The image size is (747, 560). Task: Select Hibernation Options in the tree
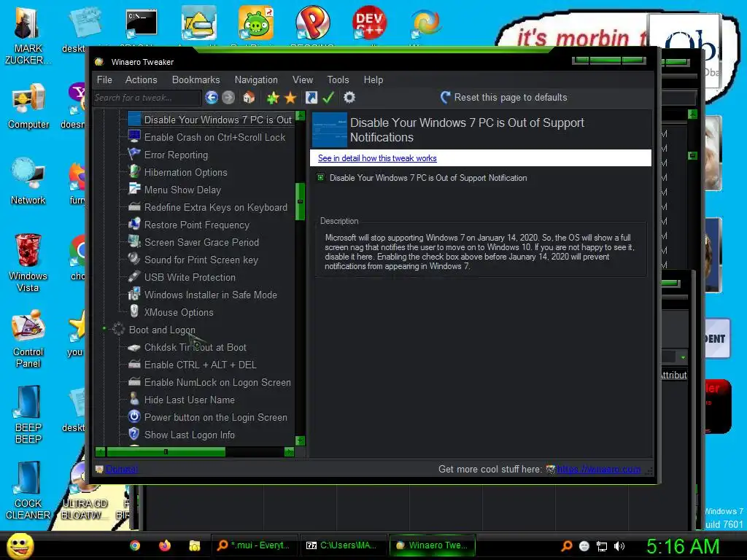tap(185, 172)
